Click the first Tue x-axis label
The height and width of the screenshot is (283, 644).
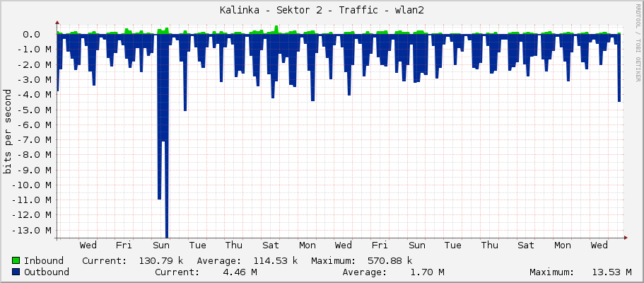(197, 246)
